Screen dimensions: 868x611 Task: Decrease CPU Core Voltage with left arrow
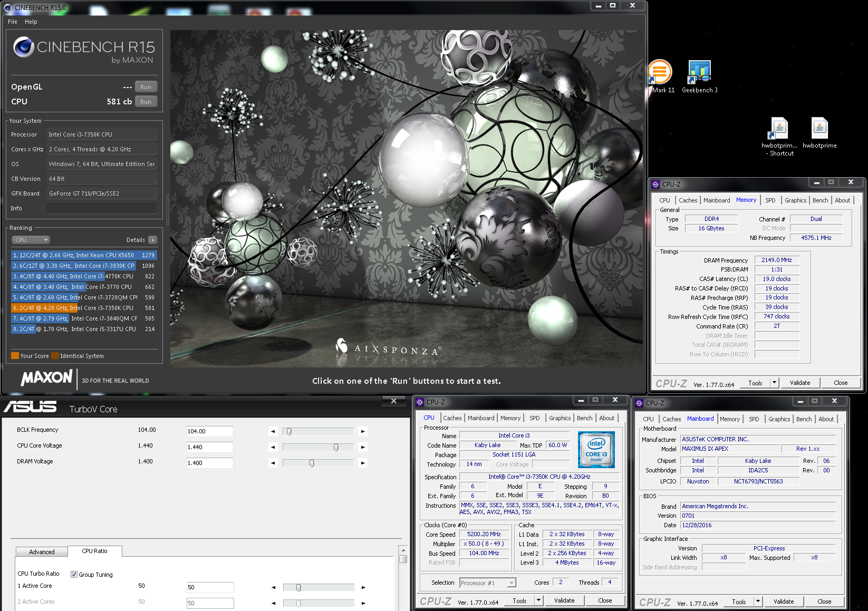click(273, 447)
